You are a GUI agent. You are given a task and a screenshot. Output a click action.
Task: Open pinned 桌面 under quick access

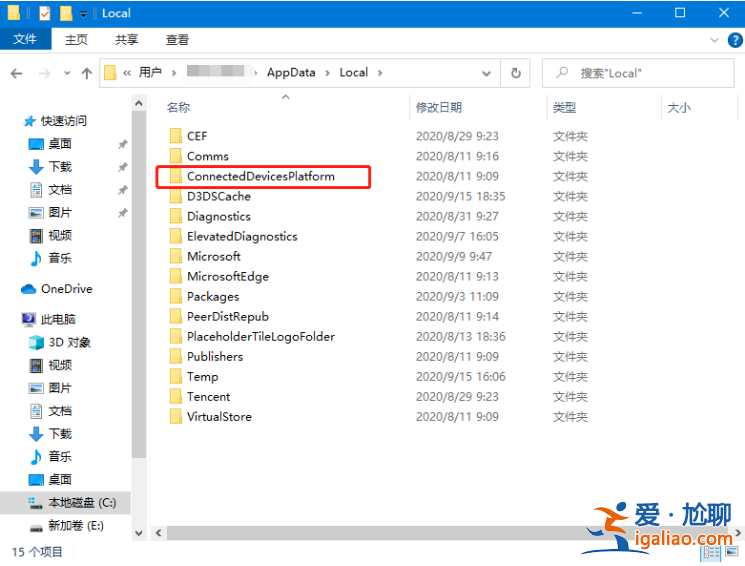tap(60, 144)
